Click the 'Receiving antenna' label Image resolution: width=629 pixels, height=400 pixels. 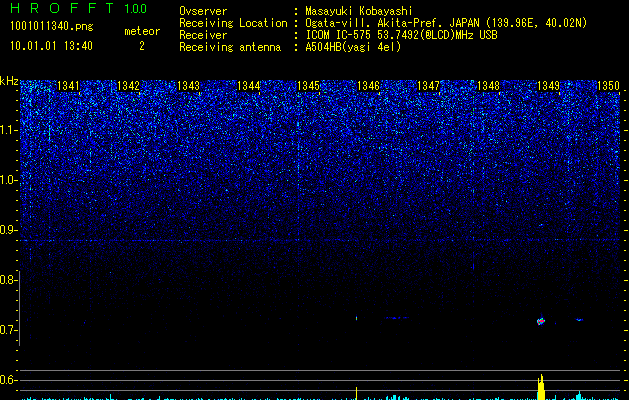point(230,47)
